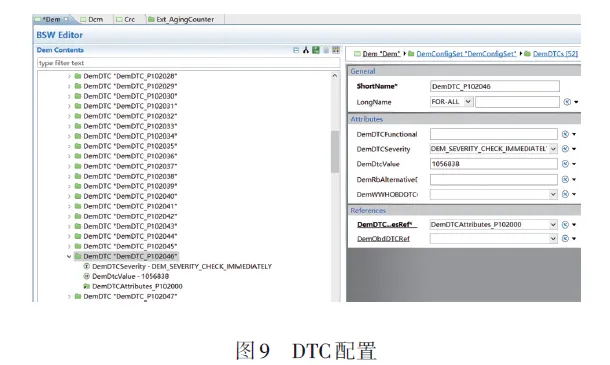Click the green save icon in Dem Contents toolbar

[316, 50]
